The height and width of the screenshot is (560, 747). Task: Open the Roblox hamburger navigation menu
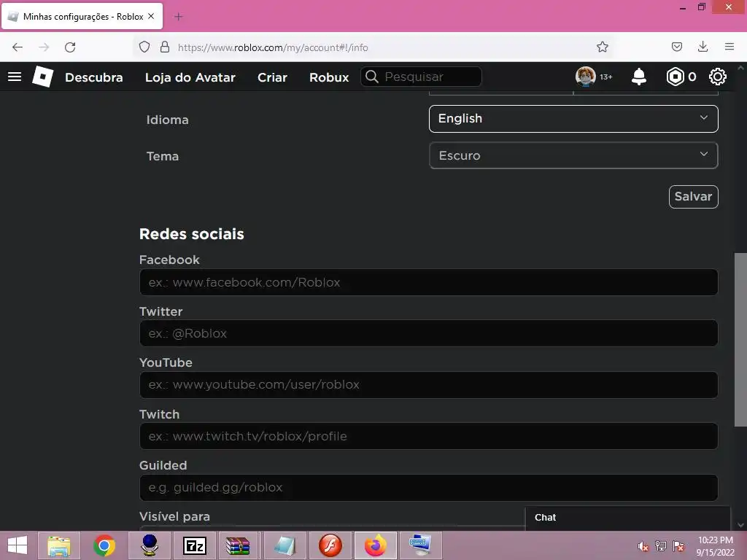[x=15, y=77]
